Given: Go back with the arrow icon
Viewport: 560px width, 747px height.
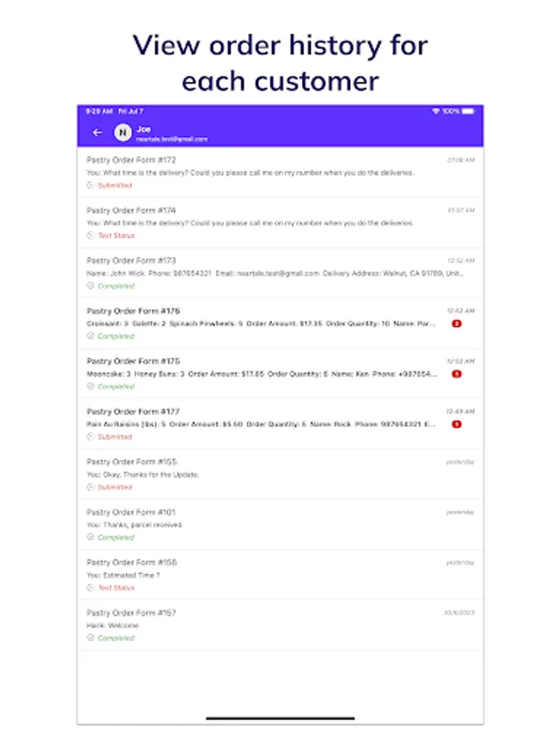Looking at the screenshot, I should point(98,133).
